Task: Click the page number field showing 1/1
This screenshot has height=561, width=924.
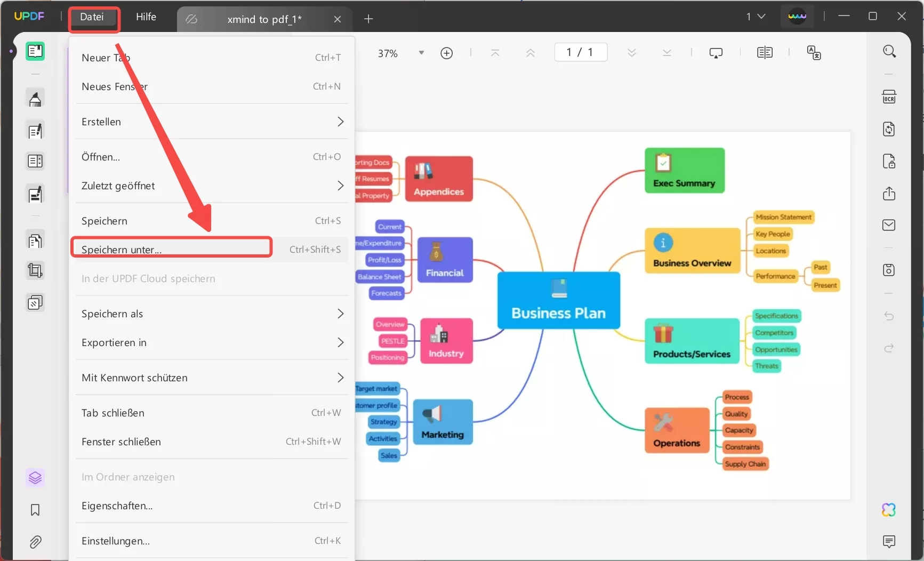Action: pyautogui.click(x=581, y=52)
